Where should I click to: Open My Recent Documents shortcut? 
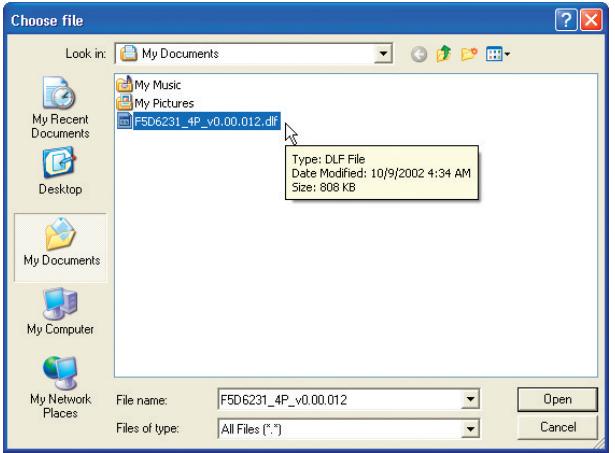60,107
